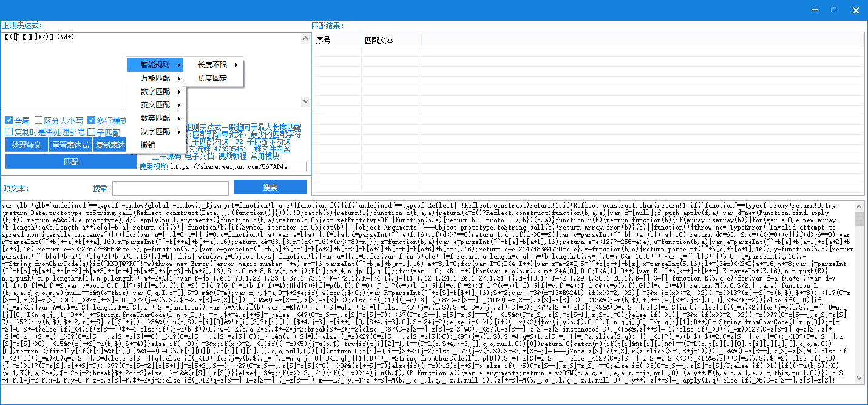Choose 撤销 in the context menu
Screen dimensions: 868x405
tap(148, 145)
